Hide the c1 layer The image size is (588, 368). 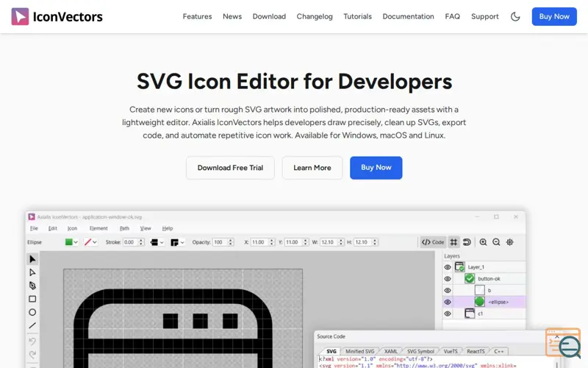(x=448, y=314)
